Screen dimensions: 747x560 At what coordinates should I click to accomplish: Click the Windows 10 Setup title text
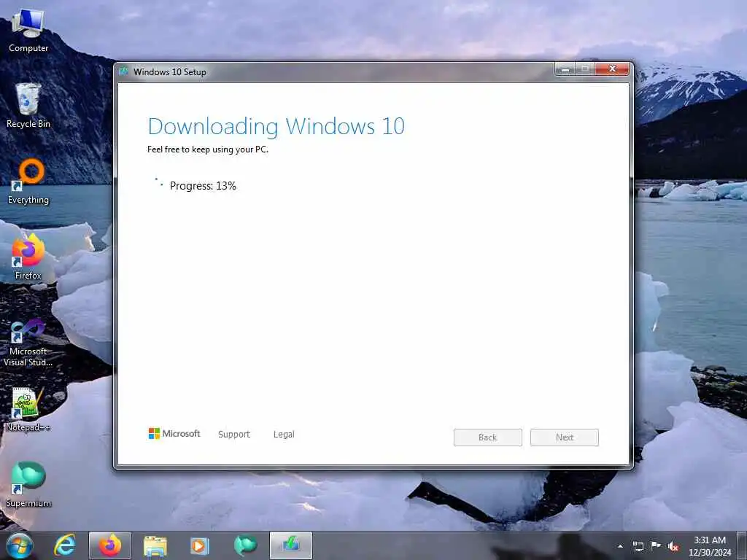coord(169,72)
